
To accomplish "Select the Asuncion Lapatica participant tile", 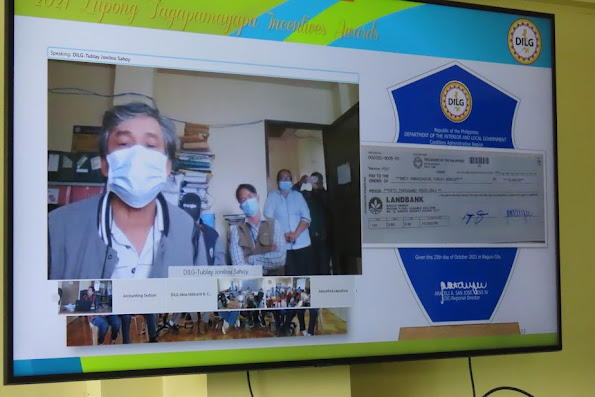I will [333, 291].
